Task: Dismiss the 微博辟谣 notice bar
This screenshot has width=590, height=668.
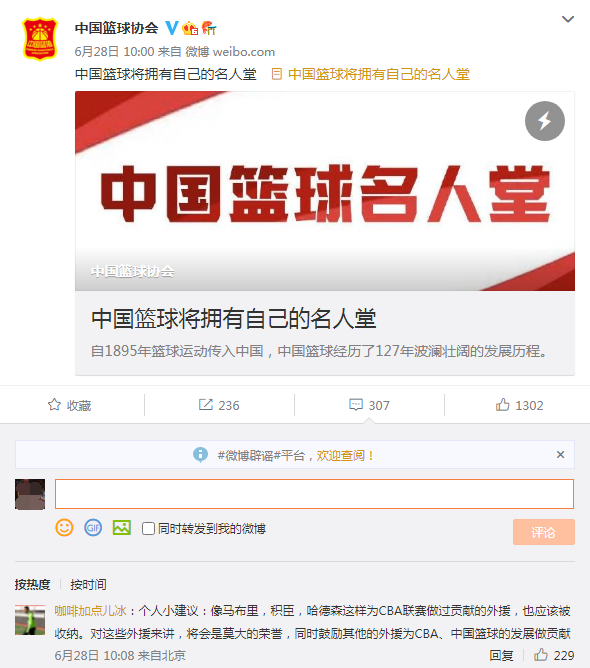Action: 560,455
